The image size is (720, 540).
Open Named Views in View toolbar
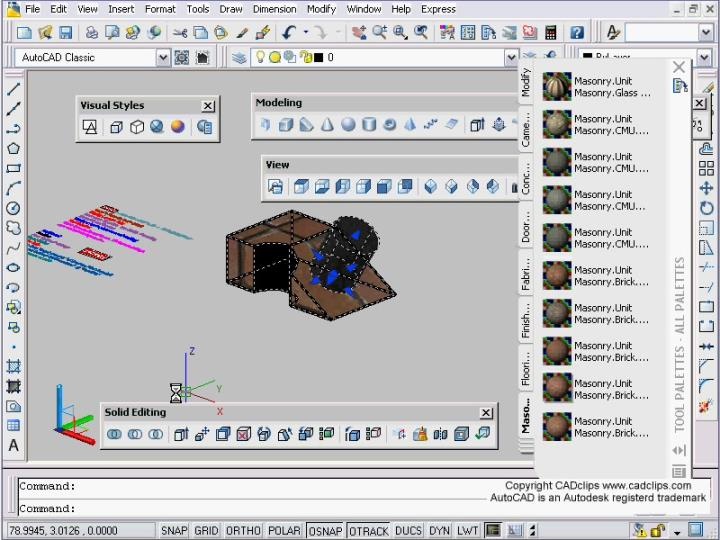tap(275, 186)
